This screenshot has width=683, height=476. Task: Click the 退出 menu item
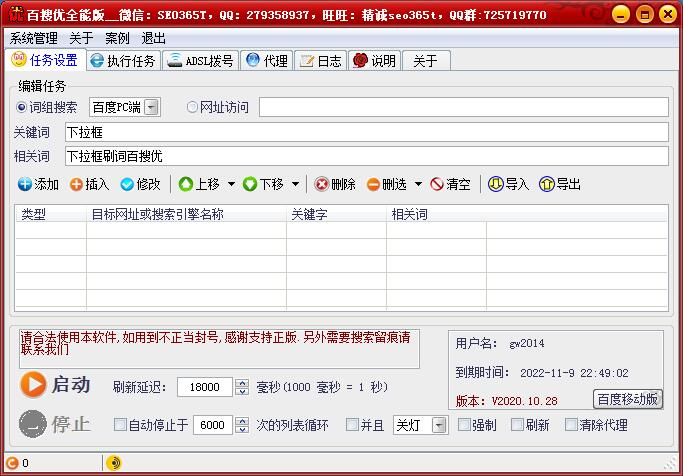coord(153,38)
